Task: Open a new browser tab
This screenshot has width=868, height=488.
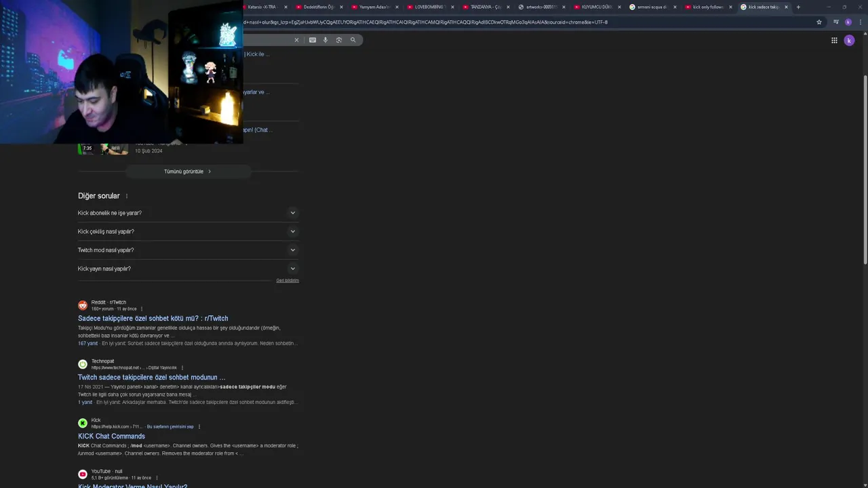Action: coord(798,7)
